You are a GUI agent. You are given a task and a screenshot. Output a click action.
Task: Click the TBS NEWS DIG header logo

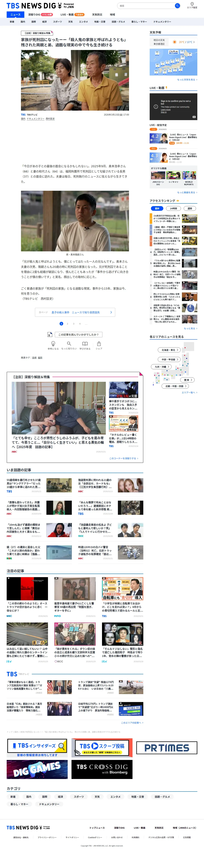40,6
